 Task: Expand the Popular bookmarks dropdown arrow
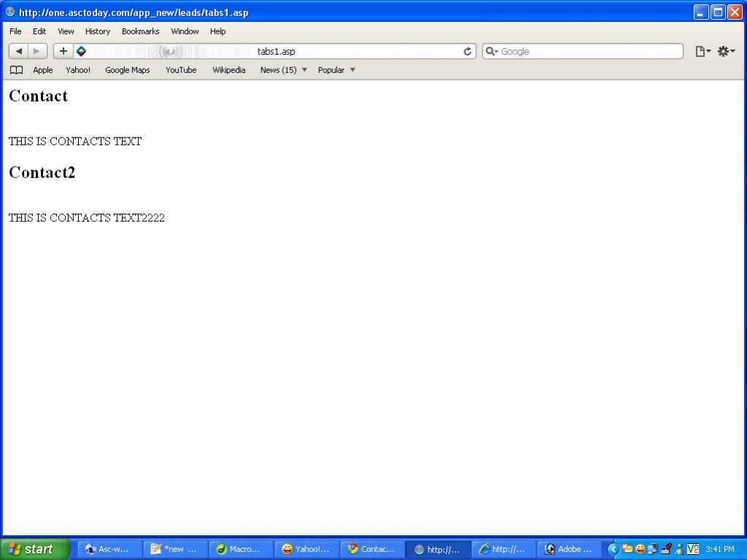(x=353, y=70)
